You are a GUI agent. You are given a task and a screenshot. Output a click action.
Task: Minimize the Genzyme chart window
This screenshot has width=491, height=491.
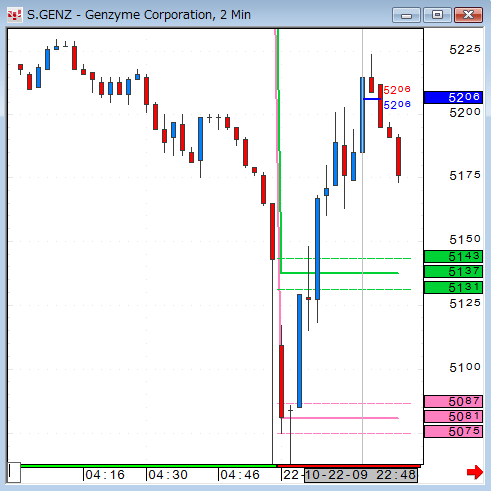(406, 15)
